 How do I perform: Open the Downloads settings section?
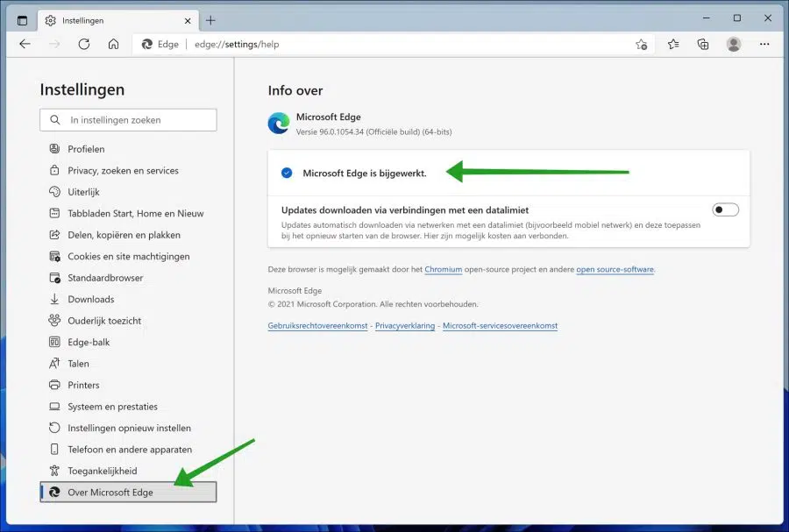tap(128, 299)
